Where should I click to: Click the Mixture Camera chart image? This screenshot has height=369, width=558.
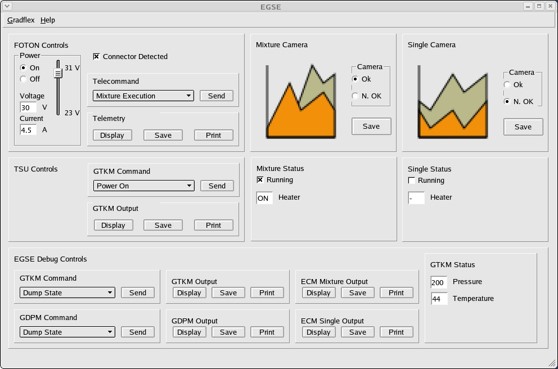click(301, 101)
